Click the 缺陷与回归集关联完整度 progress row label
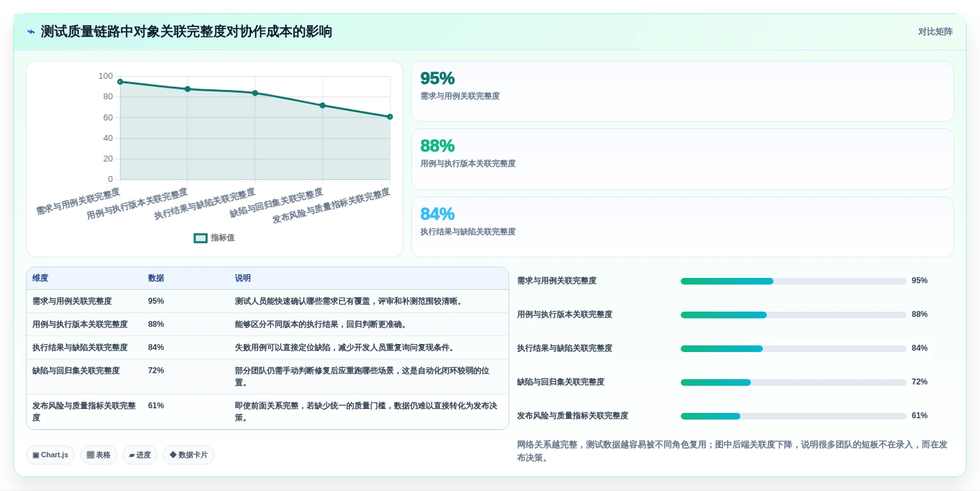The height and width of the screenshot is (491, 980). coord(561,382)
